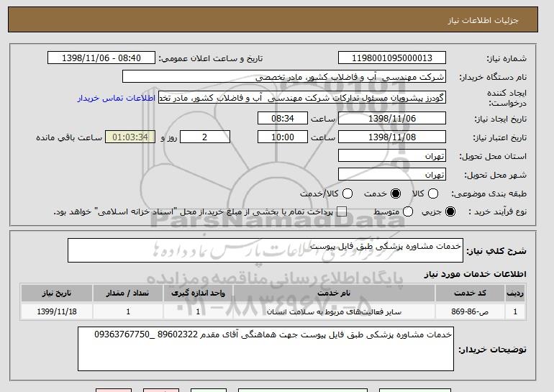This screenshot has height=392, width=554.
Task: Click the شماره نیاز field 1198001095000013
Action: pyautogui.click(x=392, y=58)
